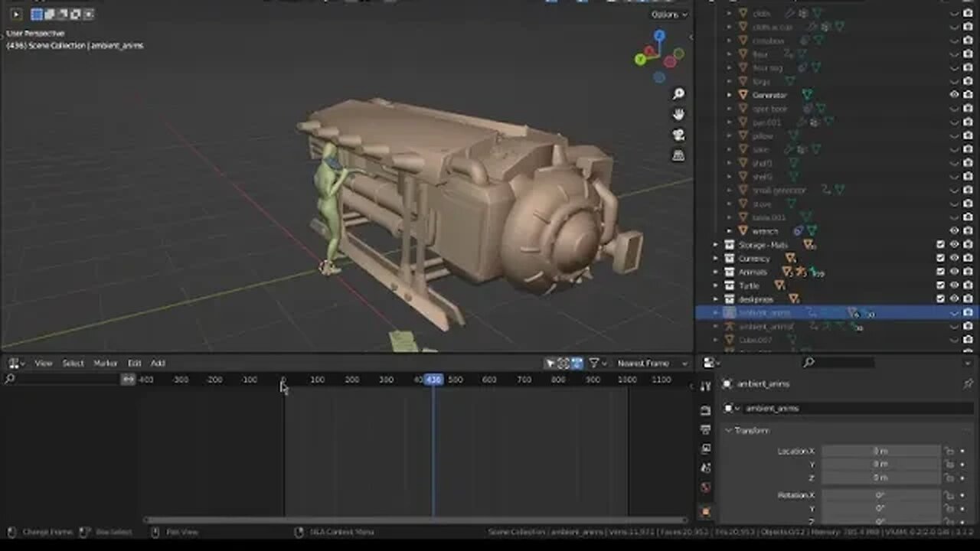Toggle Turtle collection checkbox
Viewport: 980px width, 551px height.
point(941,285)
